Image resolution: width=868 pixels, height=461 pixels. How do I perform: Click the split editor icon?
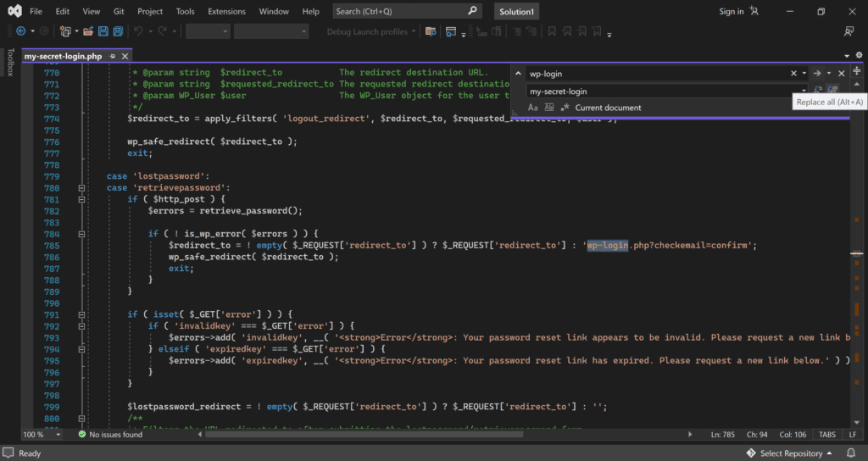pos(856,71)
